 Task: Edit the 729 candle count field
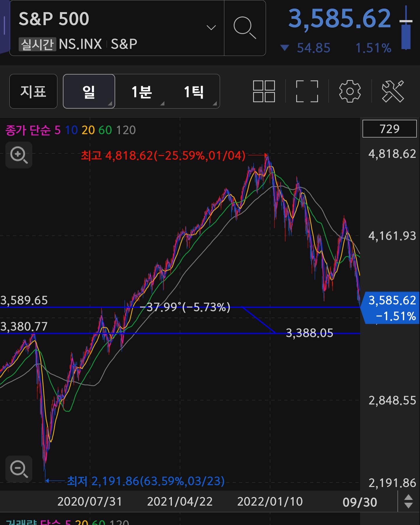(389, 128)
